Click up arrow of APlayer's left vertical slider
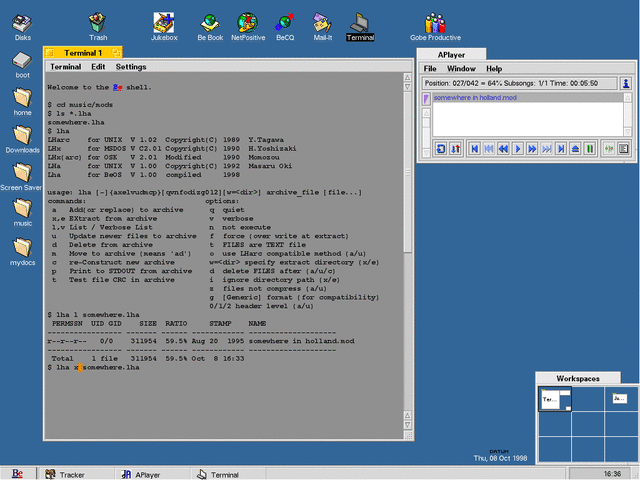 [426, 113]
